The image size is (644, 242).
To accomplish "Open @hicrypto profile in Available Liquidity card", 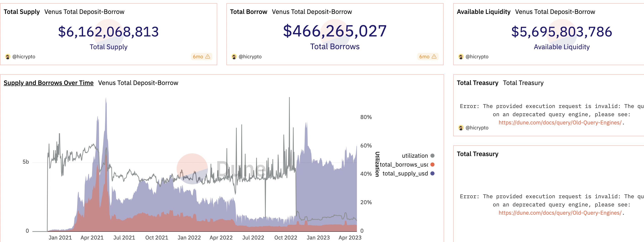I will tap(477, 57).
